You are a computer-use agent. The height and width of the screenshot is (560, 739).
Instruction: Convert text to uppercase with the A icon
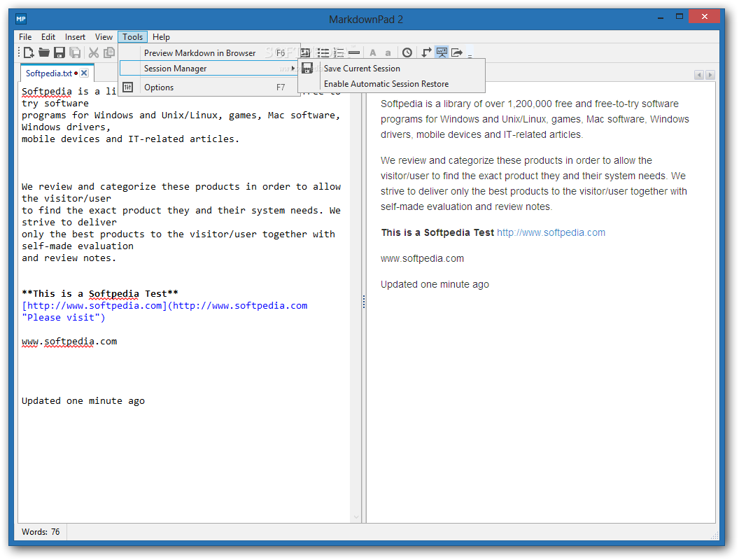[x=373, y=52]
